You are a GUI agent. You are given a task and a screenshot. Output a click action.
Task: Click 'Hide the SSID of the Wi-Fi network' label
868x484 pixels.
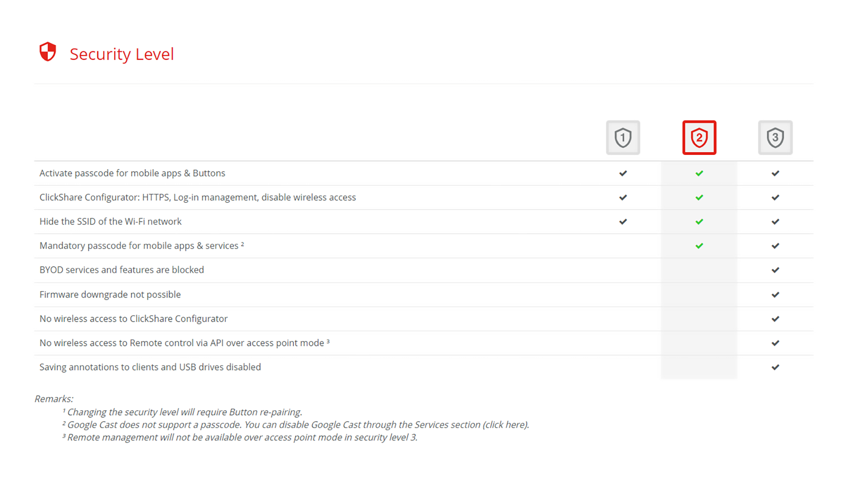(x=110, y=221)
